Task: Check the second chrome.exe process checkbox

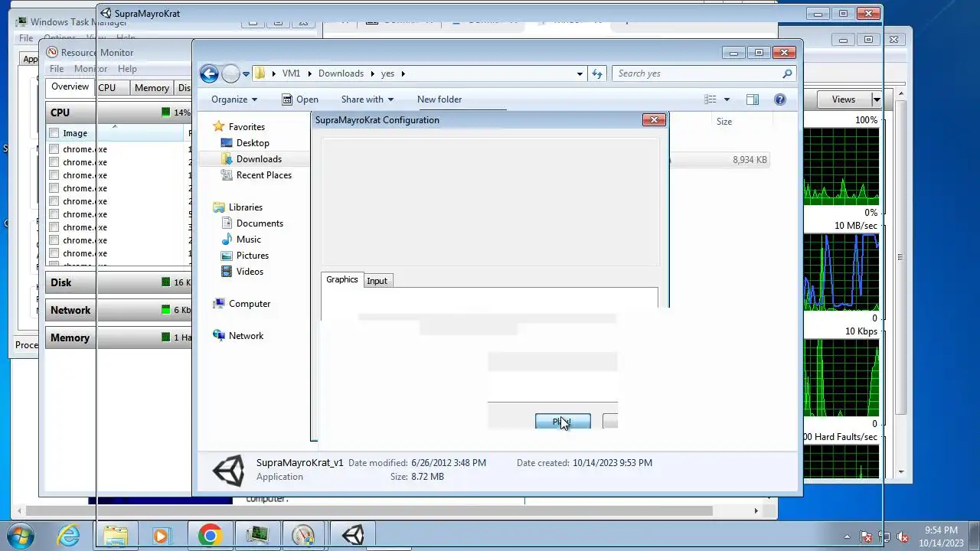Action: click(54, 162)
